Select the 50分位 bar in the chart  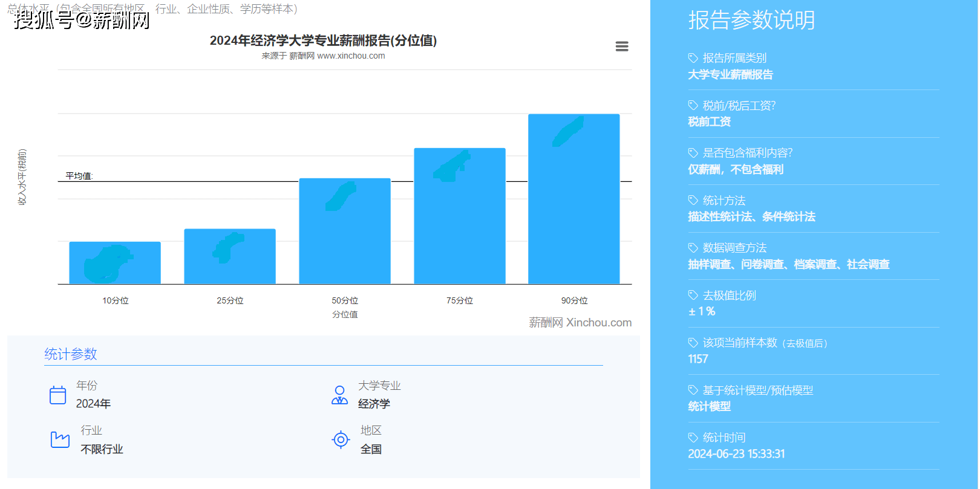click(345, 231)
